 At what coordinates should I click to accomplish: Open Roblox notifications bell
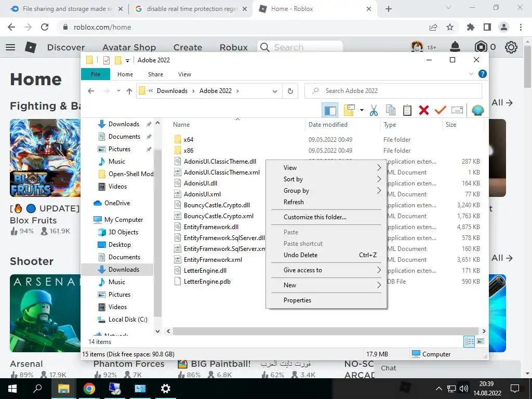(x=455, y=47)
